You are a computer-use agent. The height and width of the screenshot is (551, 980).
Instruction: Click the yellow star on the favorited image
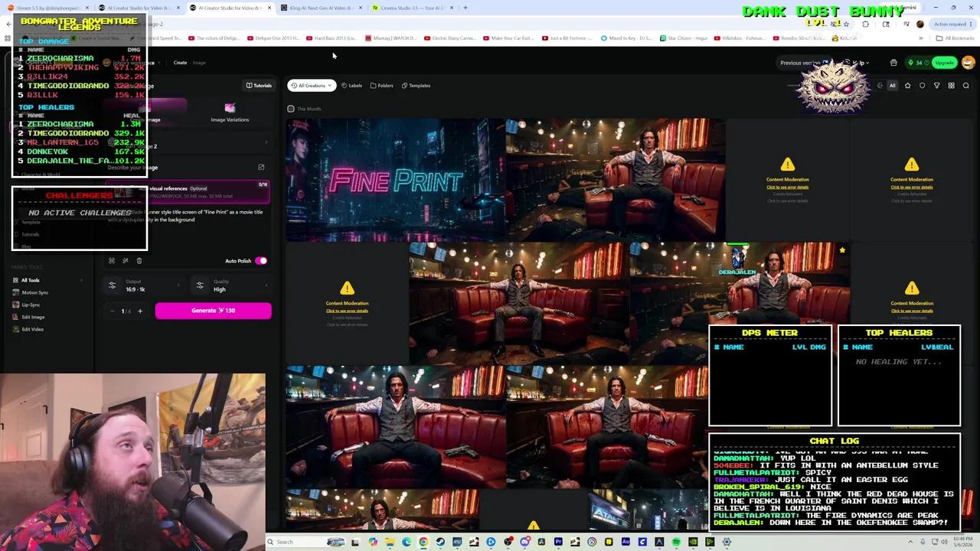pos(842,250)
